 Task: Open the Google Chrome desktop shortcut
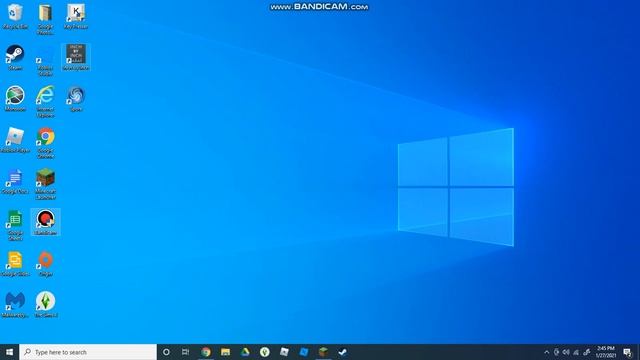tap(45, 143)
